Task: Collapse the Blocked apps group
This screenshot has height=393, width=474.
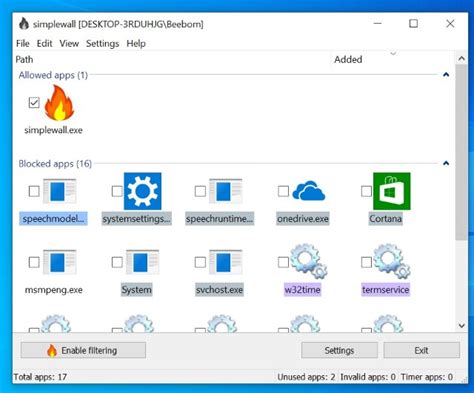Action: pyautogui.click(x=446, y=163)
